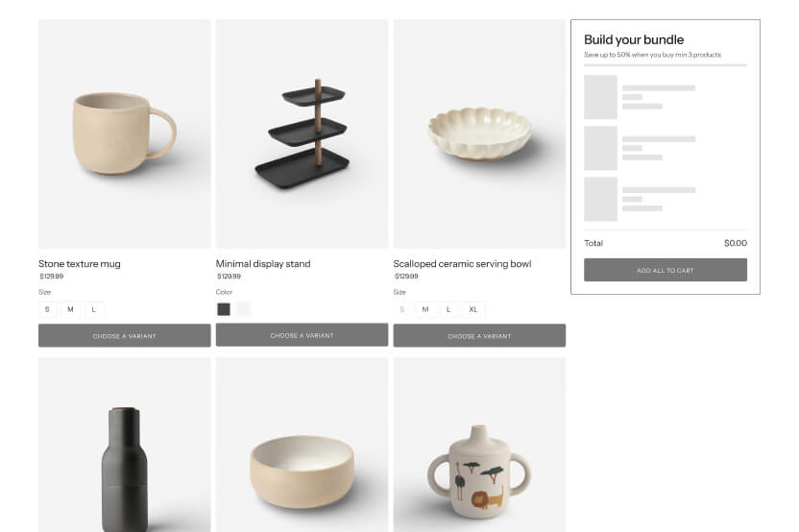799x532 pixels.
Task: Open the kids safari sippy cup image
Action: pos(479,445)
